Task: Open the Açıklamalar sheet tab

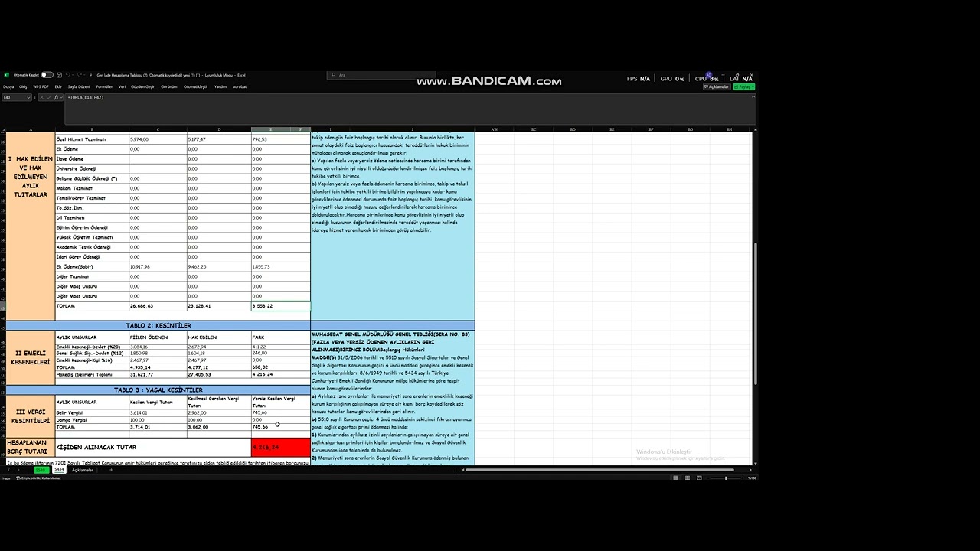Action: tap(82, 470)
